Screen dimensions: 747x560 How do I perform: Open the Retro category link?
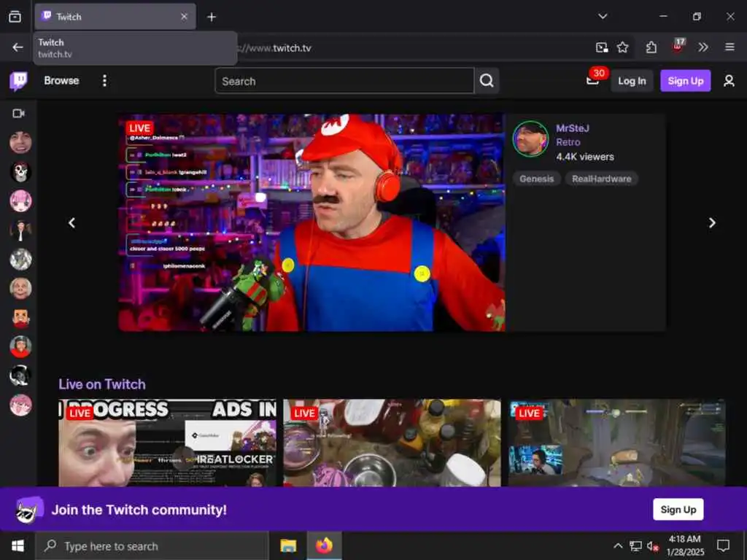point(568,142)
